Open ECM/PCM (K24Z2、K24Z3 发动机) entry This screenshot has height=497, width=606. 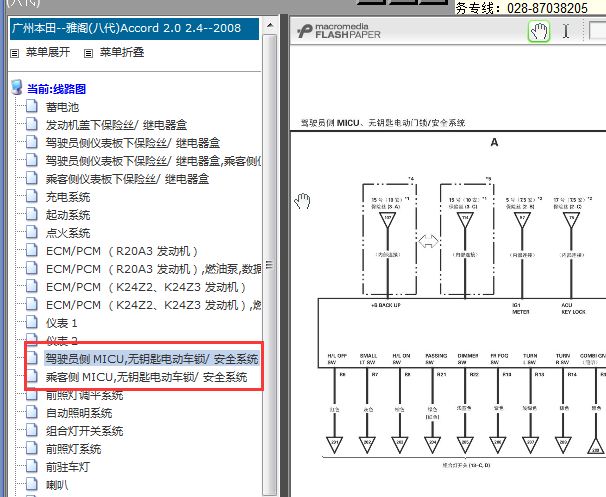[146, 287]
